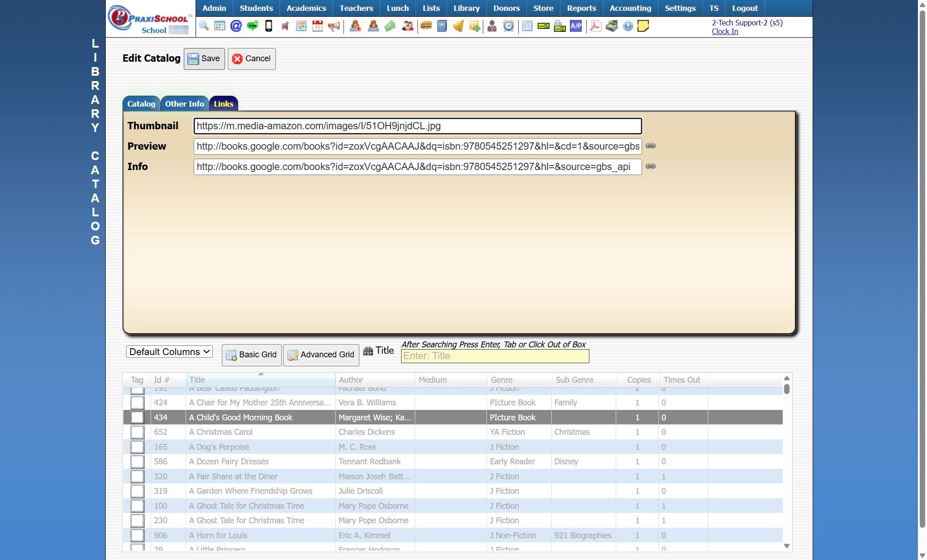Expand the Default Columns dropdown

169,352
